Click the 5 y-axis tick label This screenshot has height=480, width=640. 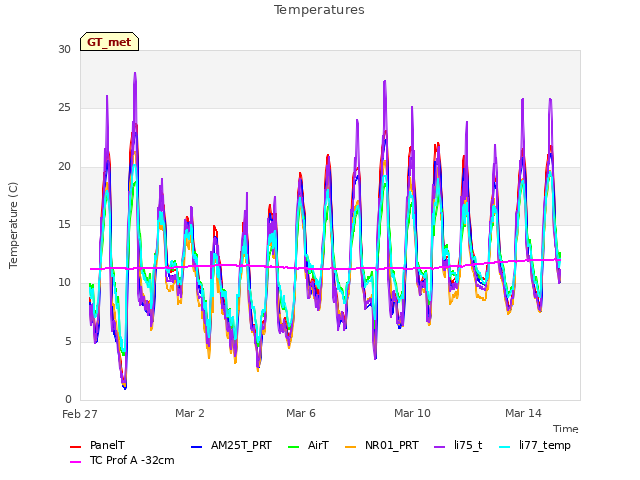[x=68, y=341]
